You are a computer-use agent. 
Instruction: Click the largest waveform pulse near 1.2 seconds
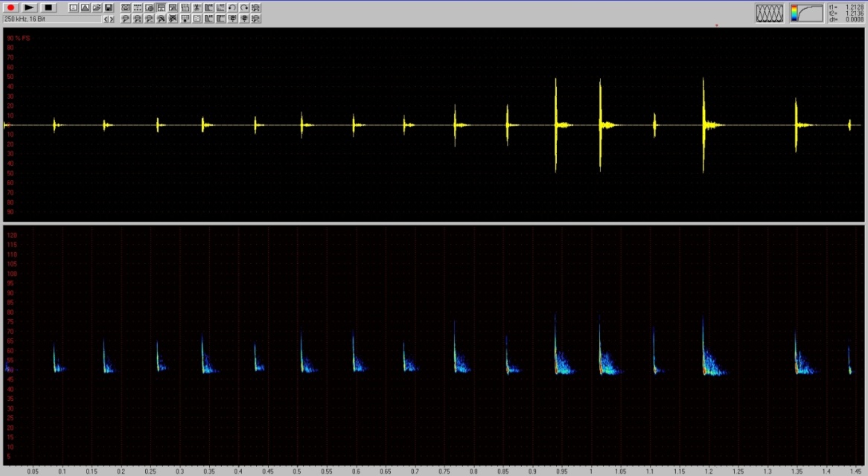[x=703, y=124]
